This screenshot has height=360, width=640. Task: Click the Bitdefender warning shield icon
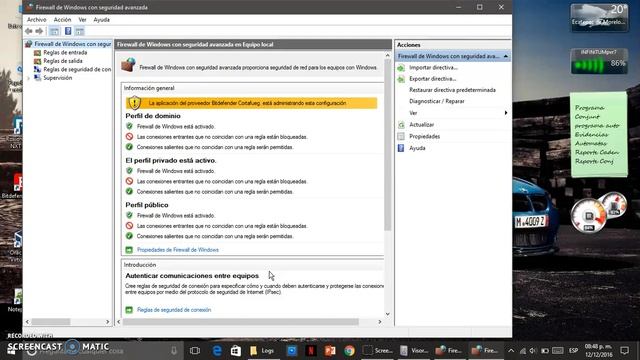[134, 103]
